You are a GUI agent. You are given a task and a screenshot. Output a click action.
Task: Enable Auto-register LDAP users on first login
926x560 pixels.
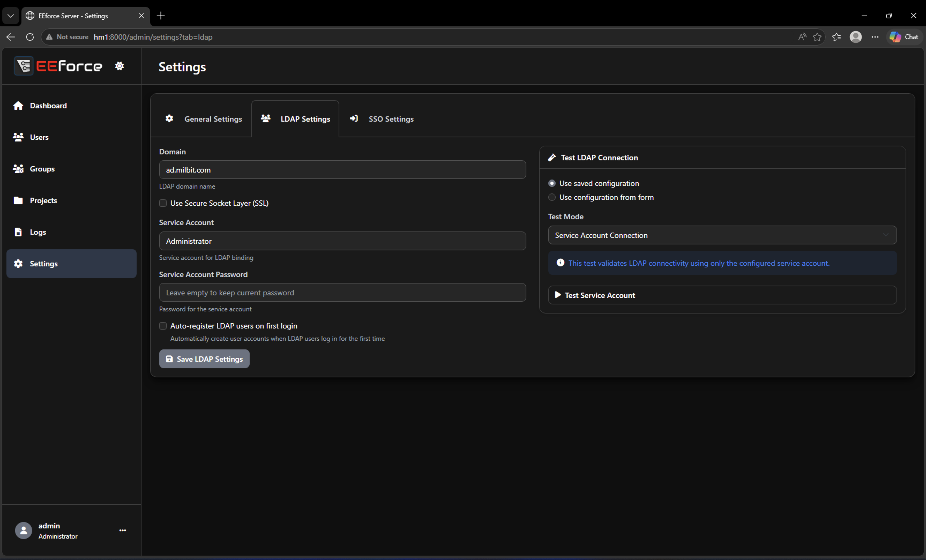(x=163, y=326)
